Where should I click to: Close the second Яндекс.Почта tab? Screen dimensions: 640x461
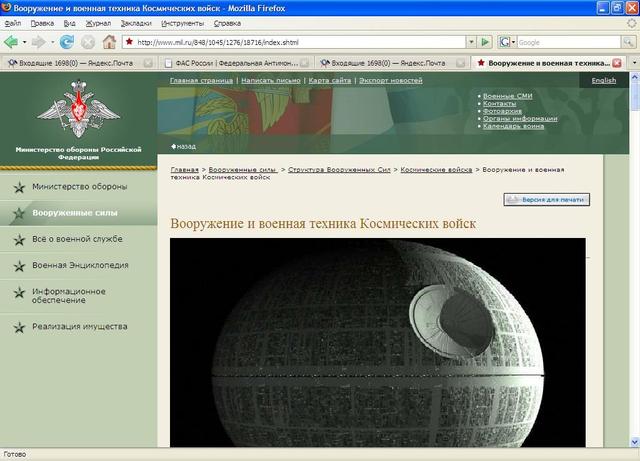[x=460, y=63]
